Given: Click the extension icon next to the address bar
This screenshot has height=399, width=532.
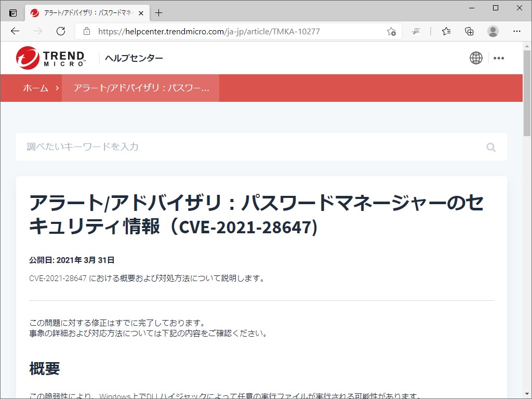Looking at the screenshot, I should pos(416,31).
